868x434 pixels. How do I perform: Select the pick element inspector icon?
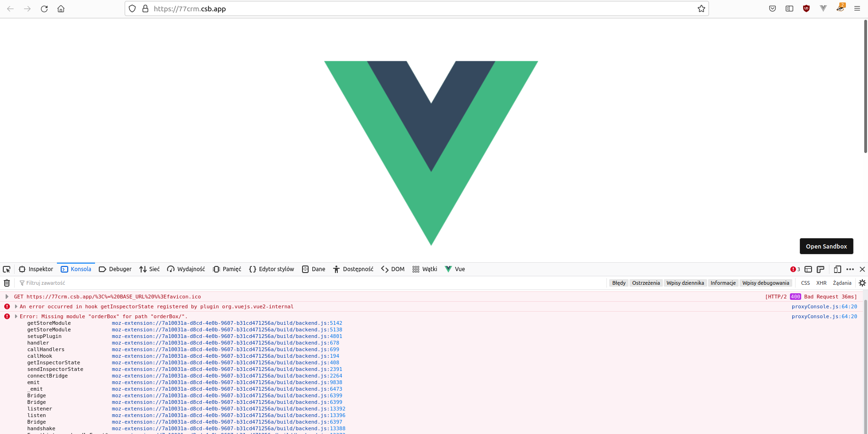tap(7, 269)
